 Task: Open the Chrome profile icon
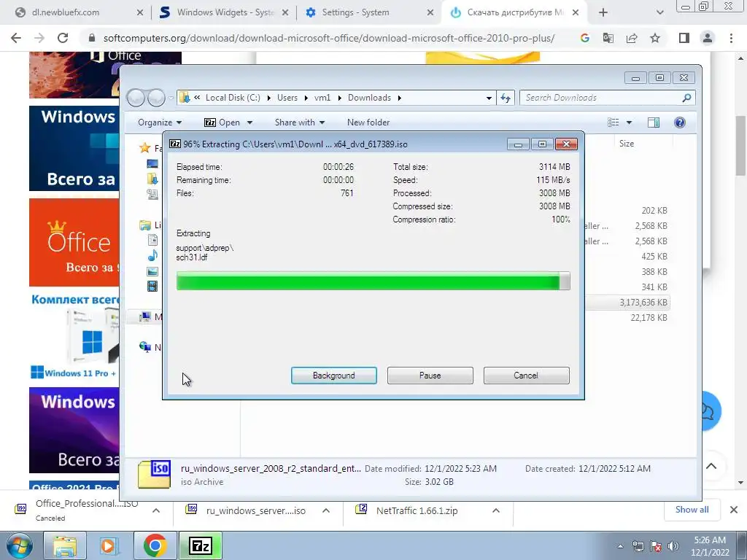point(708,38)
